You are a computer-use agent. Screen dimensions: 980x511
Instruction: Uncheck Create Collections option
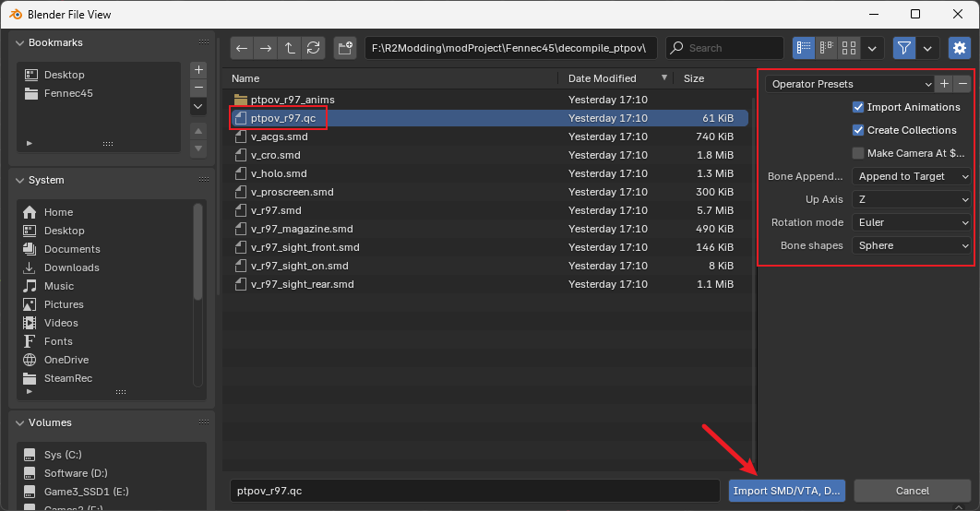[x=858, y=130]
